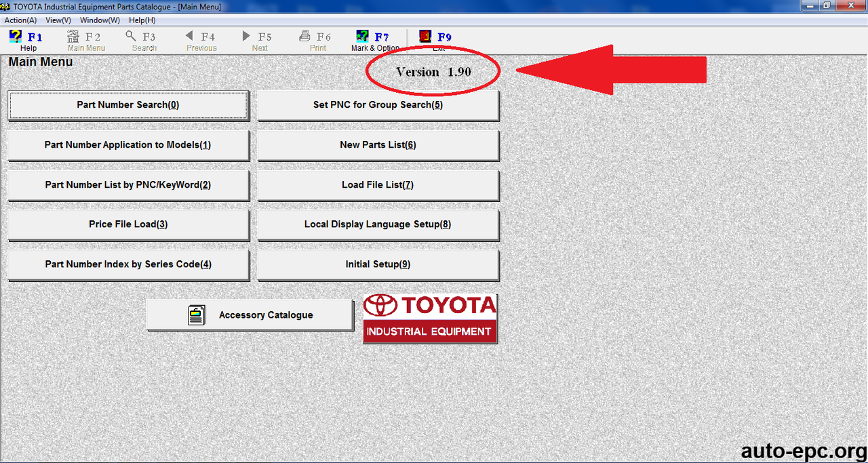Viewport: 868px width, 463px height.
Task: Go forward with F5 Next arrow
Action: (x=247, y=37)
